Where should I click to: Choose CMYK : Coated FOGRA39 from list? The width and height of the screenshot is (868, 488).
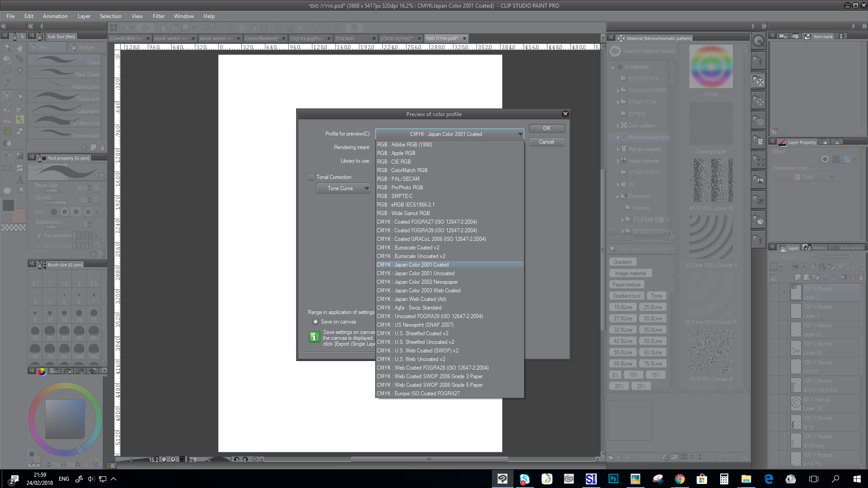coord(427,230)
